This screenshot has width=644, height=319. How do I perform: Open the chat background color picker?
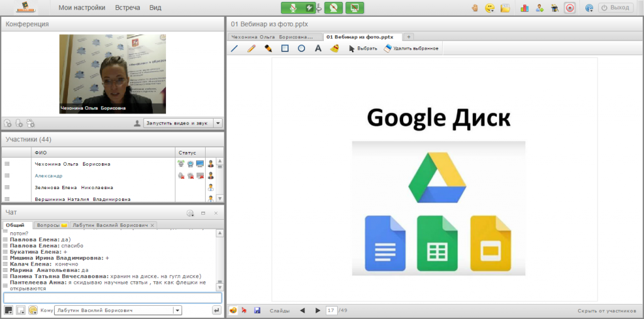coord(21,310)
